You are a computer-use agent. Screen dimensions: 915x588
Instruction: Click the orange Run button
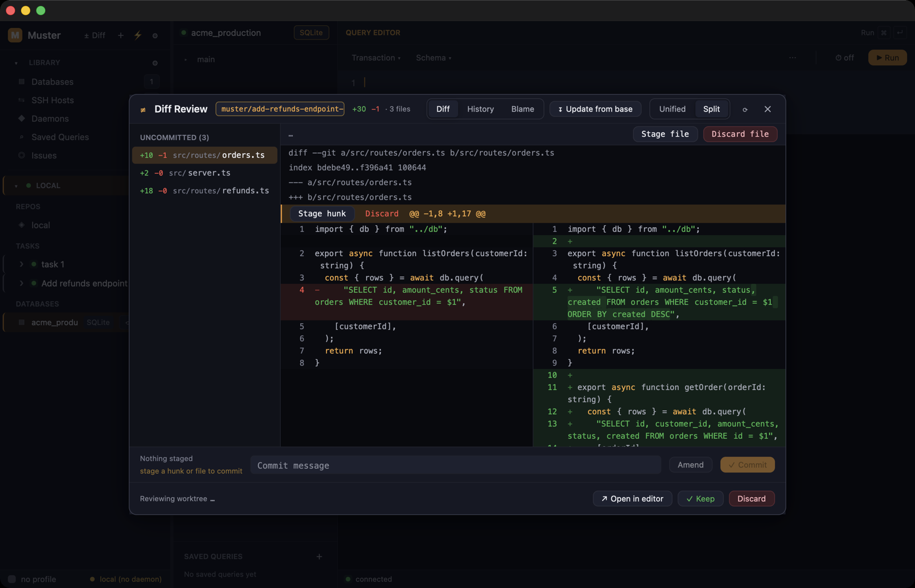coord(888,58)
